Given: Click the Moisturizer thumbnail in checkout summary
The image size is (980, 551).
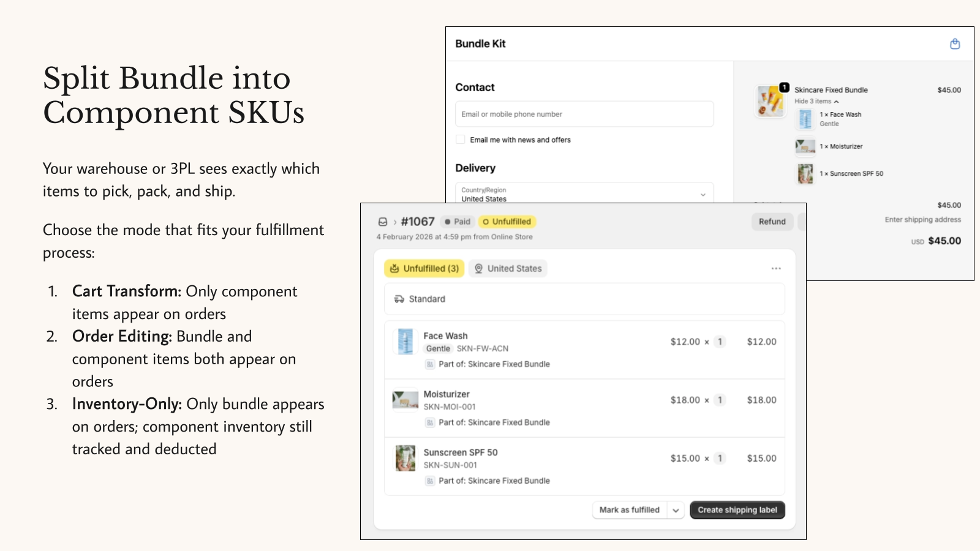Looking at the screenshot, I should click(805, 146).
